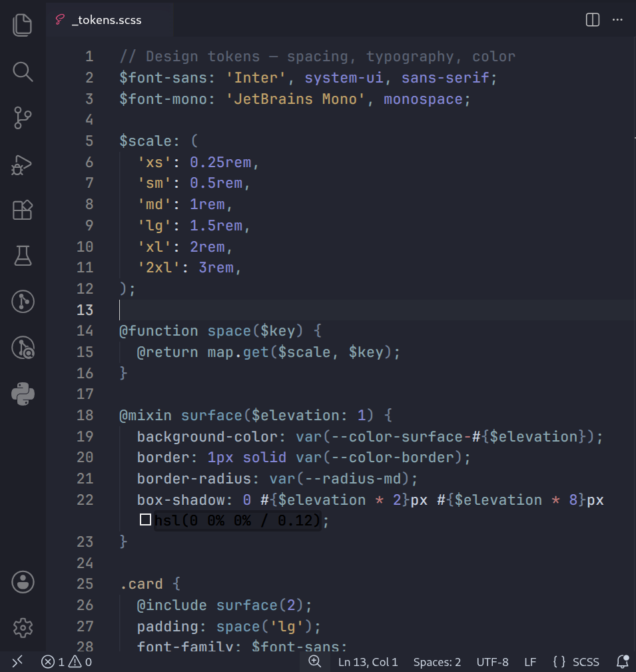
Task: Open the Extensions view
Action: [22, 210]
